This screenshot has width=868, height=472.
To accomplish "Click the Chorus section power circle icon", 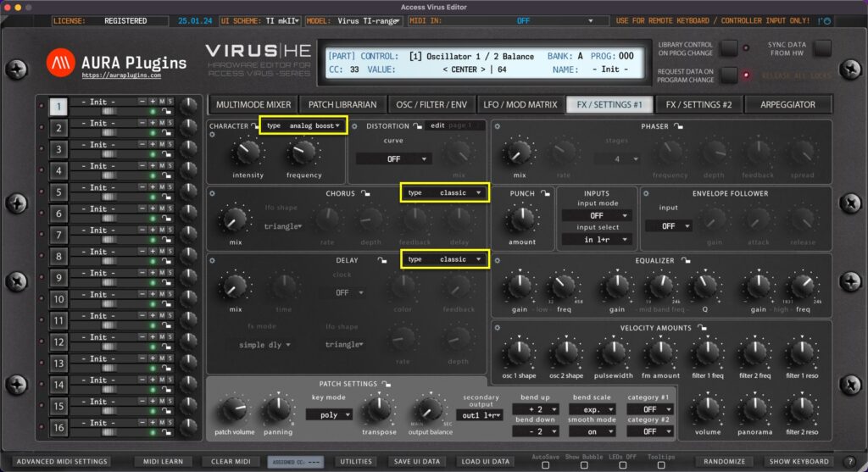I will [x=212, y=193].
